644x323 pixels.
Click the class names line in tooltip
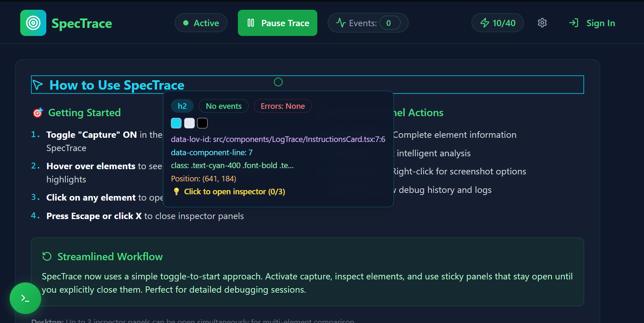232,165
